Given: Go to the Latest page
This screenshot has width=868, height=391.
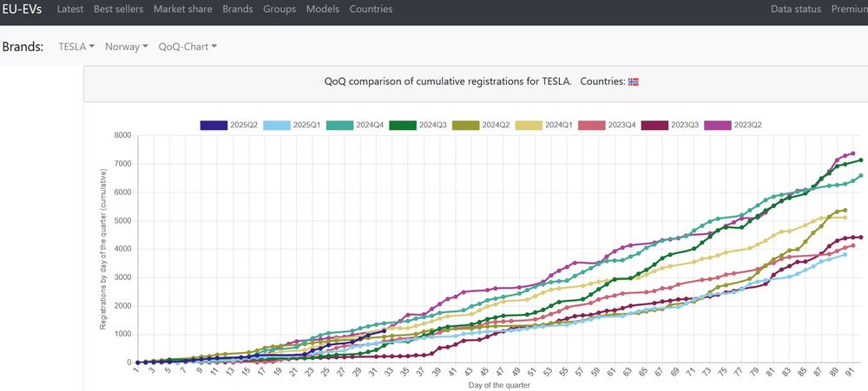Looking at the screenshot, I should point(70,10).
